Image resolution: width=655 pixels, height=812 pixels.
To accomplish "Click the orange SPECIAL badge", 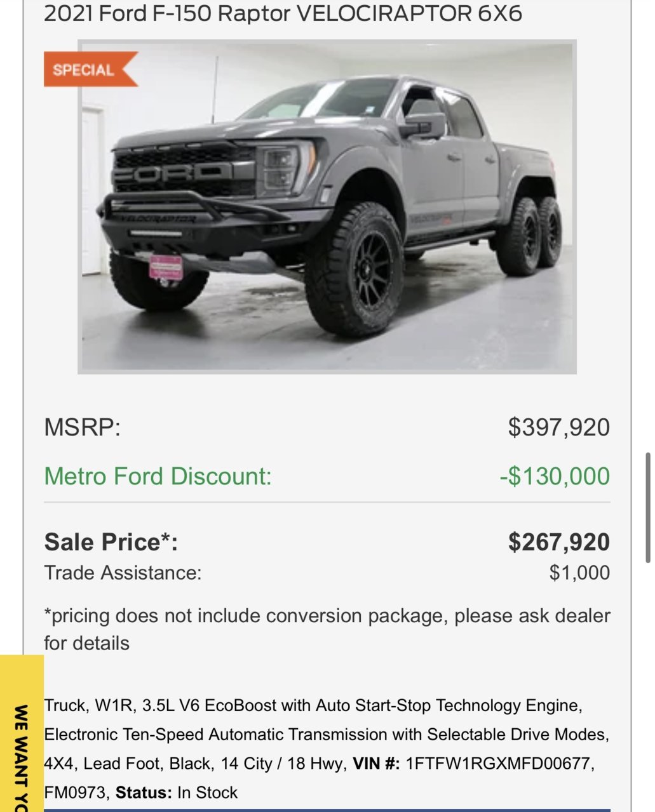I will coord(90,69).
